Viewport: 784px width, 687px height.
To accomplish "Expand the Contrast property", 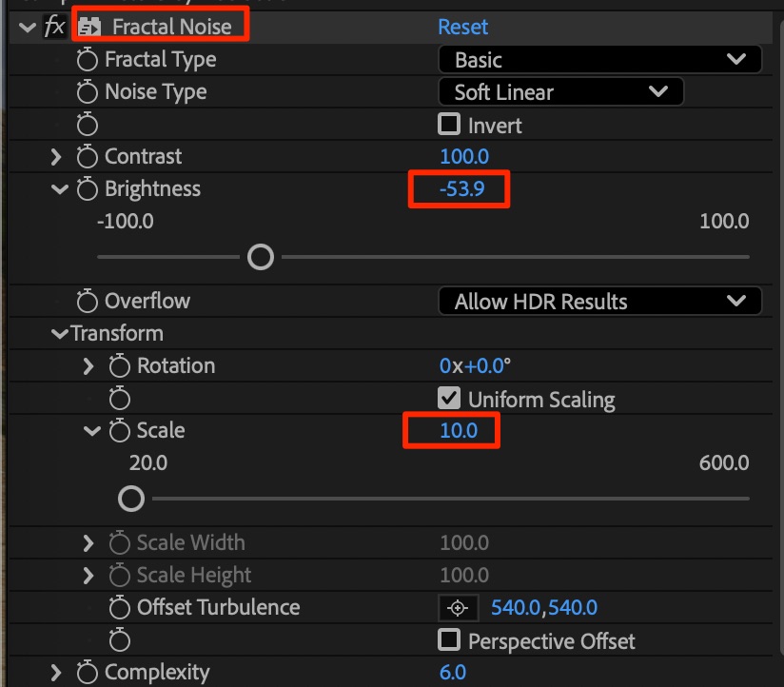I will point(55,157).
